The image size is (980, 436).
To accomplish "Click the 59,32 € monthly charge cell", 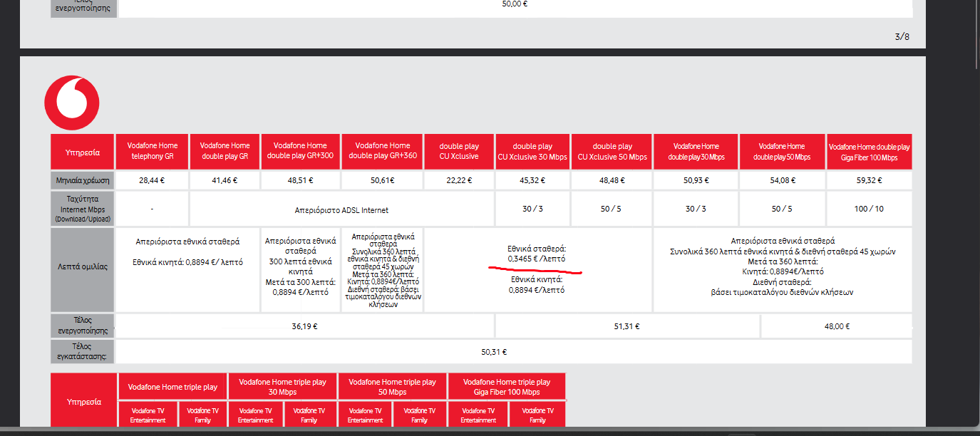I will coord(869,180).
